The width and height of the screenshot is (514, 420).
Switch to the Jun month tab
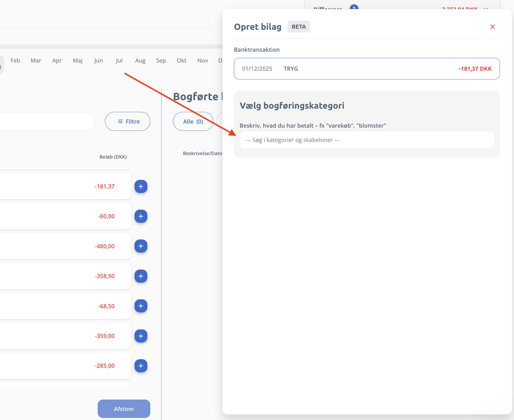pyautogui.click(x=99, y=60)
